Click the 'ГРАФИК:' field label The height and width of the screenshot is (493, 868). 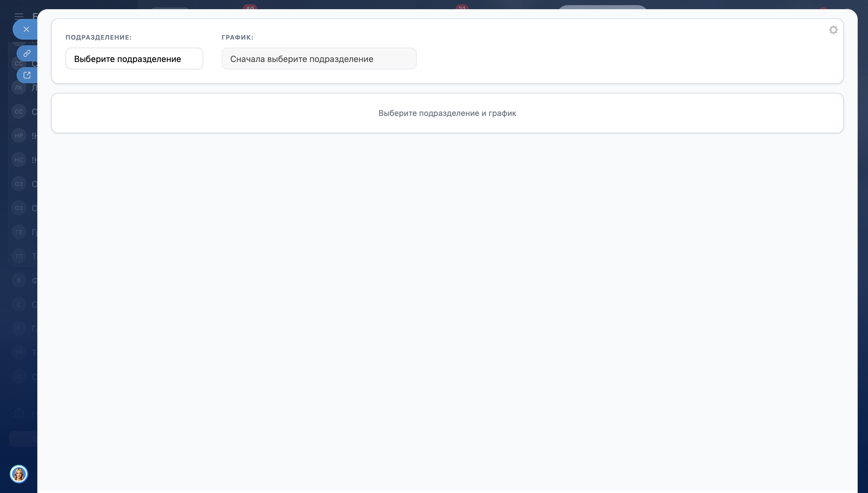coord(237,37)
